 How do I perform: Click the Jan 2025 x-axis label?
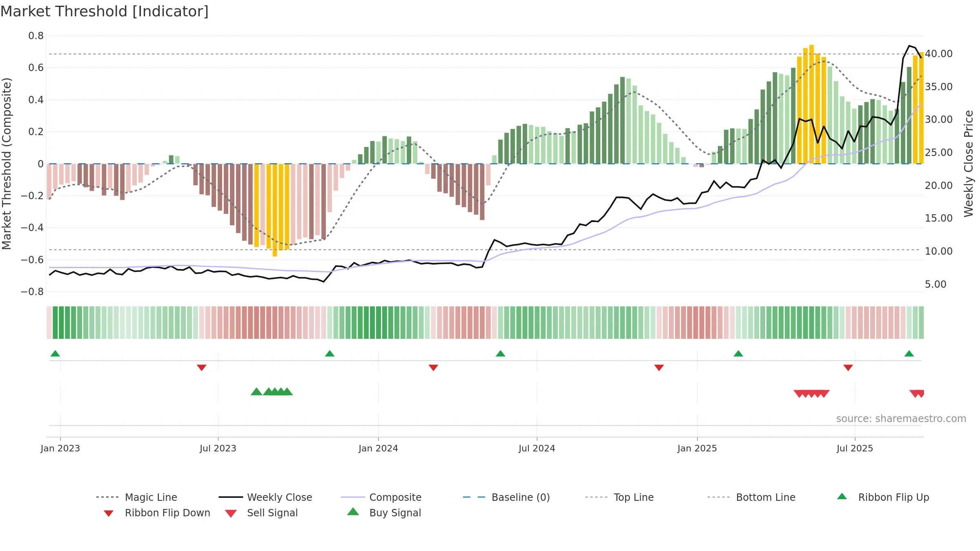pos(697,448)
